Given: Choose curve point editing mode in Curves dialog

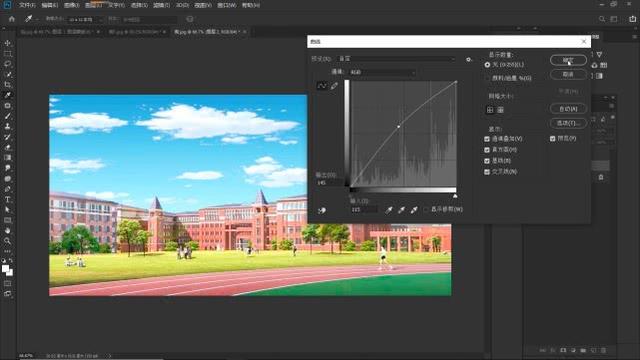Looking at the screenshot, I should point(322,86).
